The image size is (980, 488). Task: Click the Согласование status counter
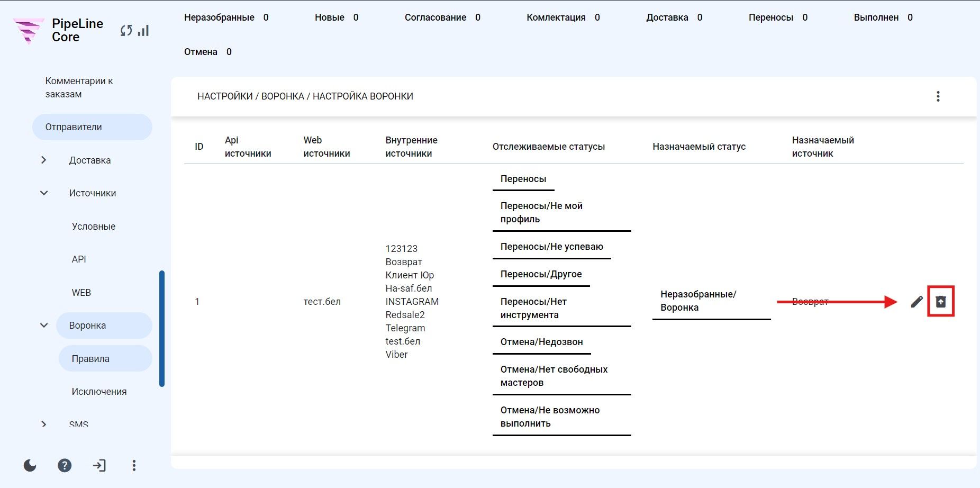tap(442, 17)
